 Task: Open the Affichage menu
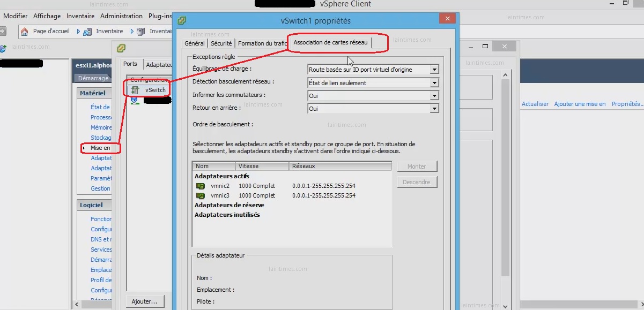coord(47,16)
